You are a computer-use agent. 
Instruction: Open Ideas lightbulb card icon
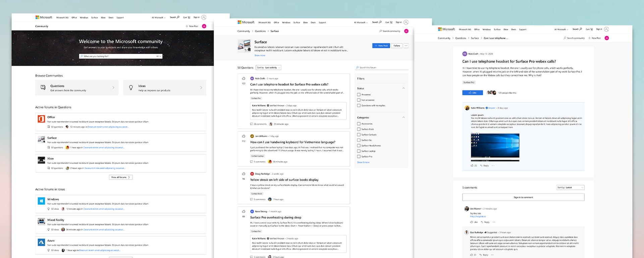point(131,88)
